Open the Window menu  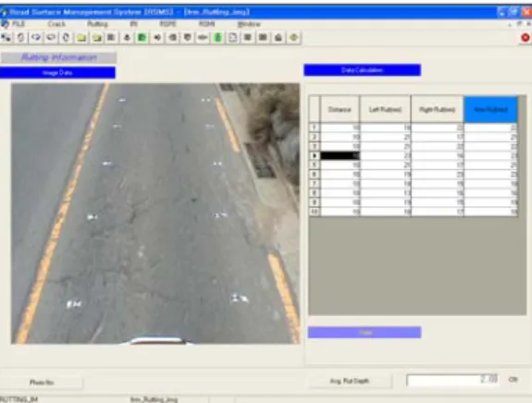pyautogui.click(x=249, y=24)
